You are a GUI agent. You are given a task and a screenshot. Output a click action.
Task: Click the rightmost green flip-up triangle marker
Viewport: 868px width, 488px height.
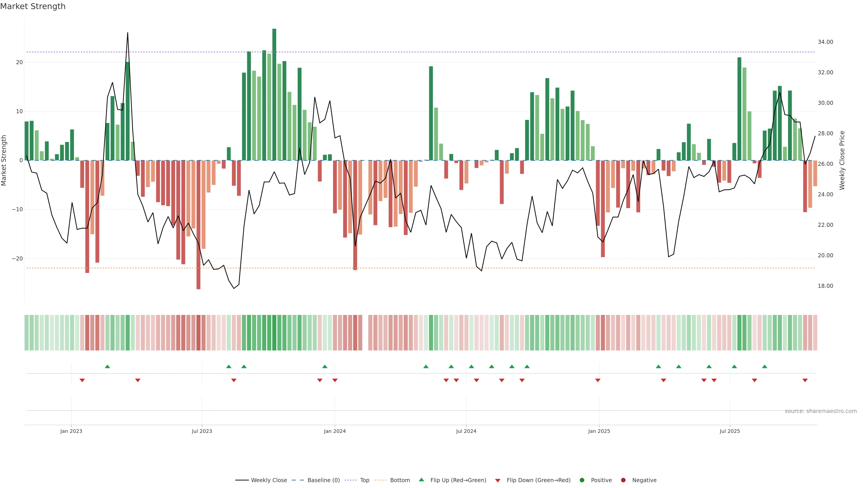tap(764, 366)
